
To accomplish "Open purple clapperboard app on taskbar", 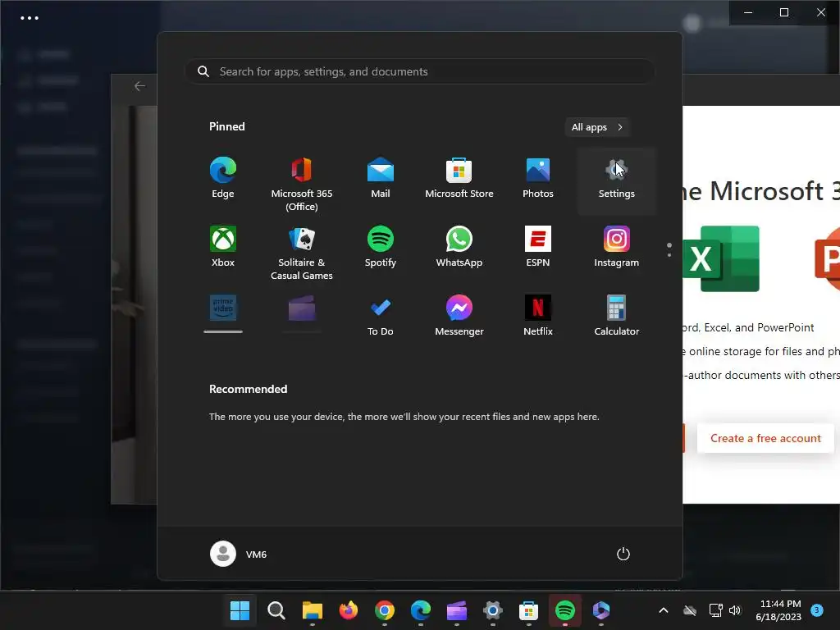I will [457, 610].
